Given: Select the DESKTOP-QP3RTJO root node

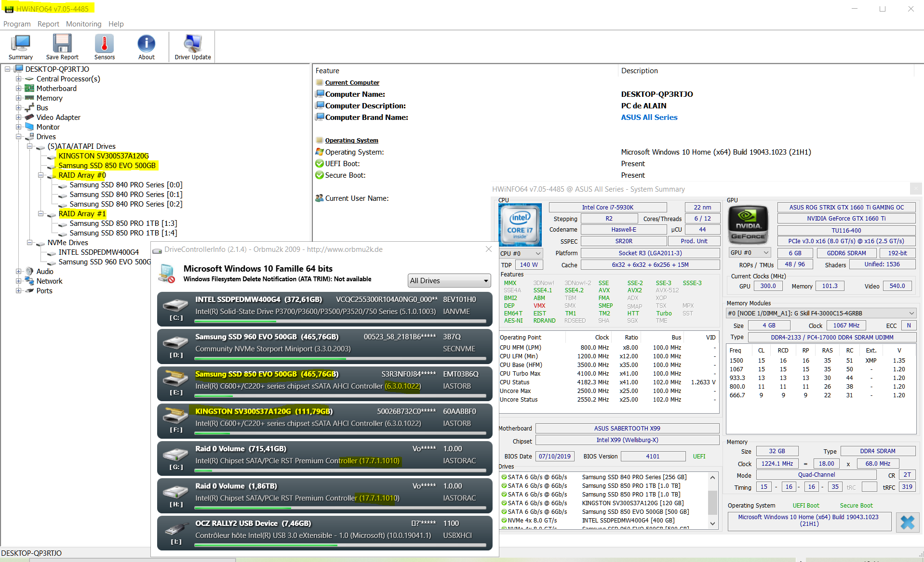Looking at the screenshot, I should tap(57, 69).
